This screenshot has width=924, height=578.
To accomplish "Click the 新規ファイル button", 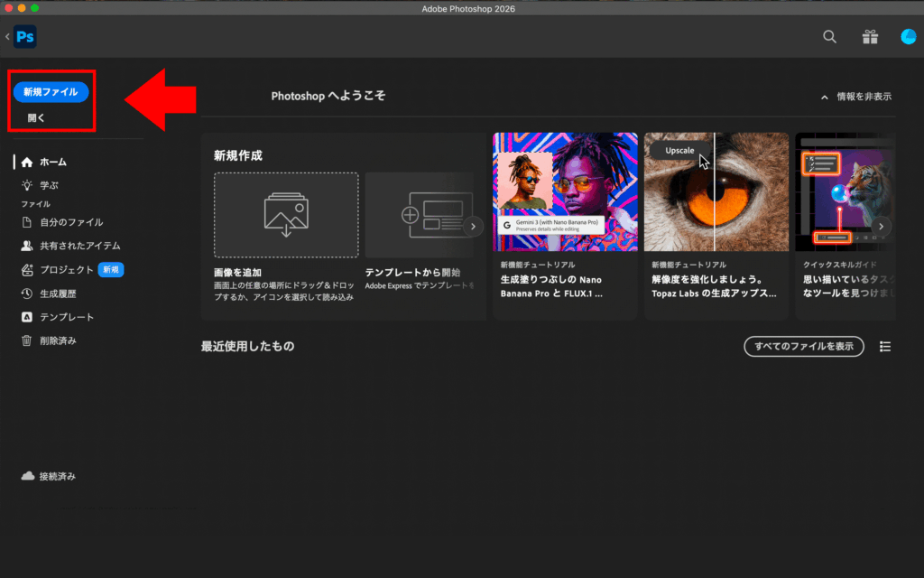I will coord(51,92).
